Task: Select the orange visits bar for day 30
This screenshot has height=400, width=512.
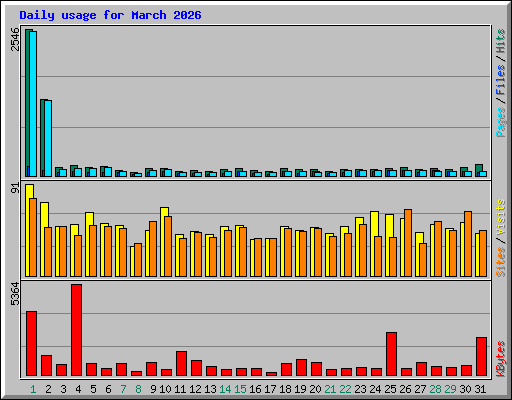Action: click(468, 244)
